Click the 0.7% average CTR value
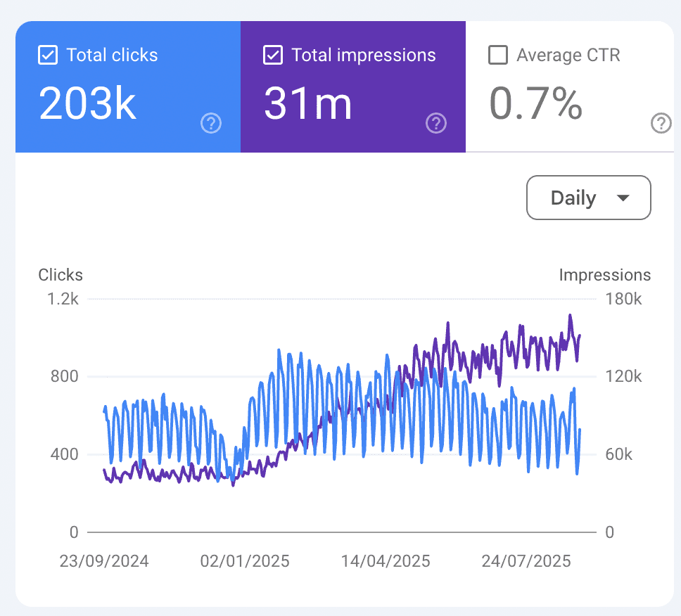Viewport: 681px width, 616px height. 535,103
